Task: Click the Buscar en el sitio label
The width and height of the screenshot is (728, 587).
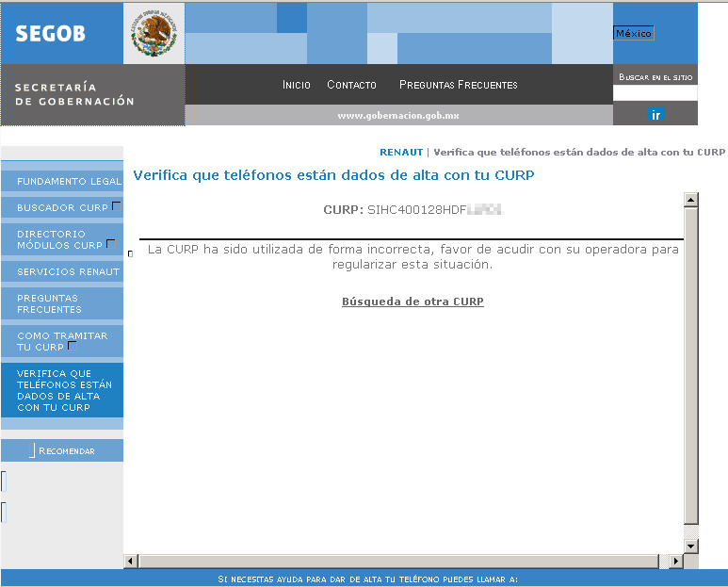Action: coord(655,77)
